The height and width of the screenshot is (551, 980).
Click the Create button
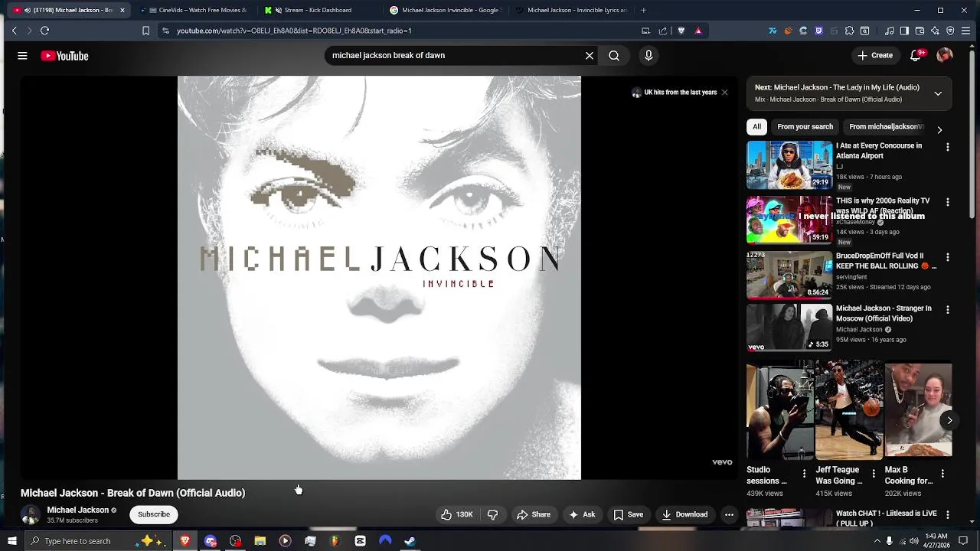[x=875, y=55]
